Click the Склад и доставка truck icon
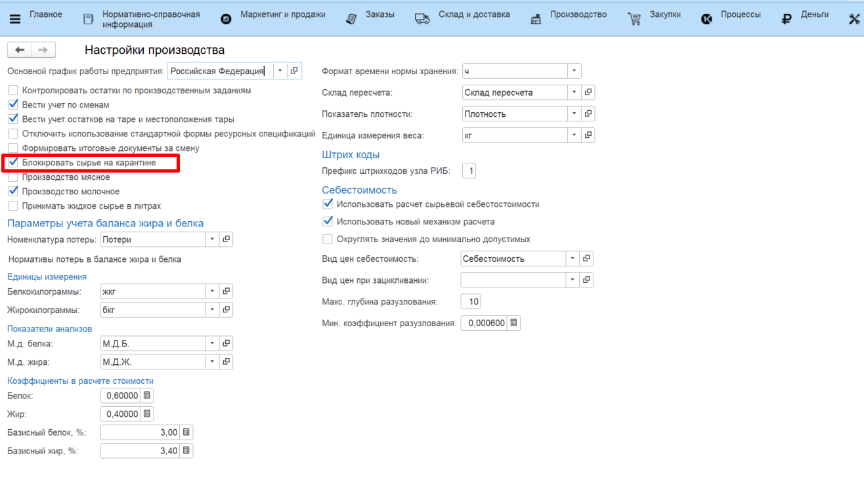Screen dimensions: 864x504 422,19
